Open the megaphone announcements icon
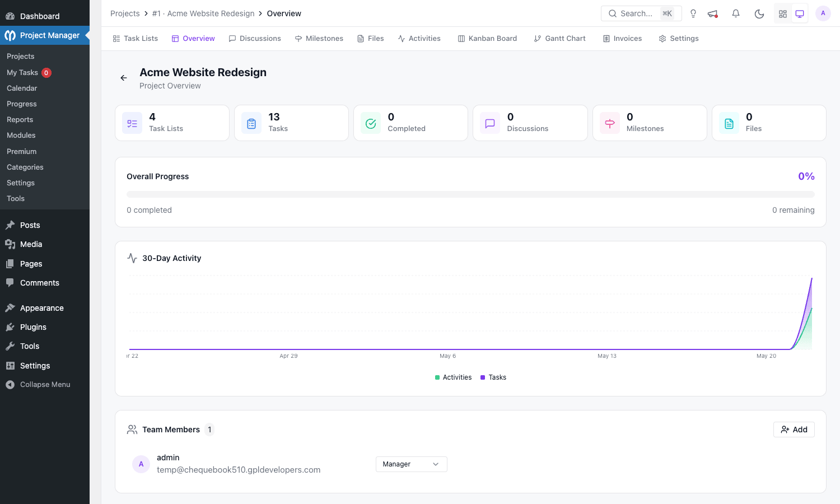 pyautogui.click(x=713, y=13)
